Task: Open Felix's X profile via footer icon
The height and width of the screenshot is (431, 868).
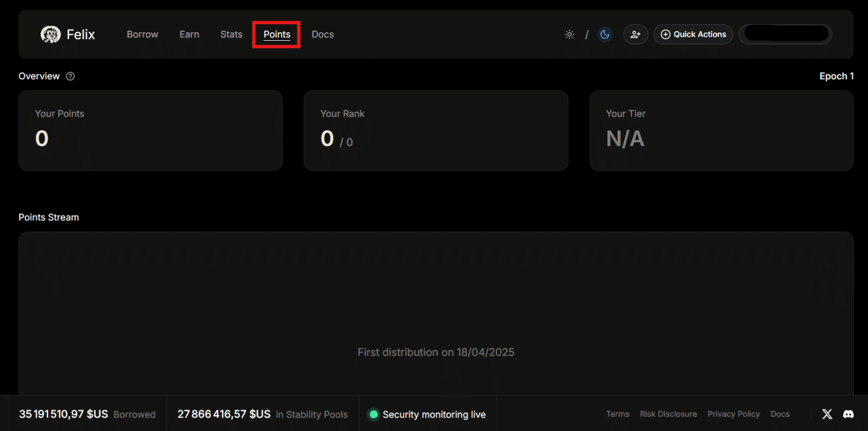Action: pos(827,413)
